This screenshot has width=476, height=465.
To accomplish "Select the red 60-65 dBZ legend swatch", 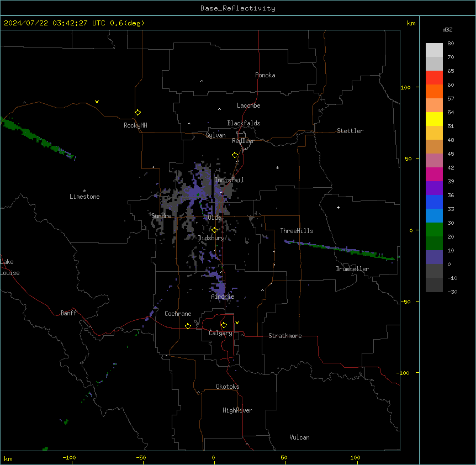I will coord(434,77).
